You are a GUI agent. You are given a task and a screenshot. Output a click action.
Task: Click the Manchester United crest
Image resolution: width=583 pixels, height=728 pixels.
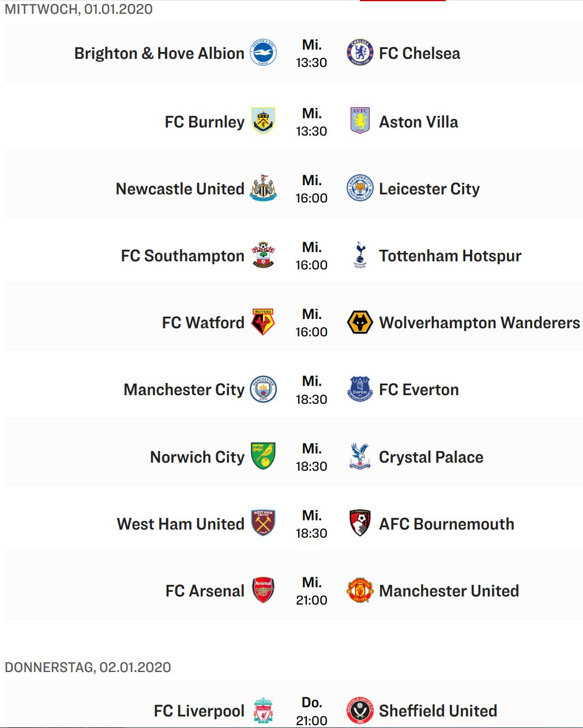coord(360,590)
